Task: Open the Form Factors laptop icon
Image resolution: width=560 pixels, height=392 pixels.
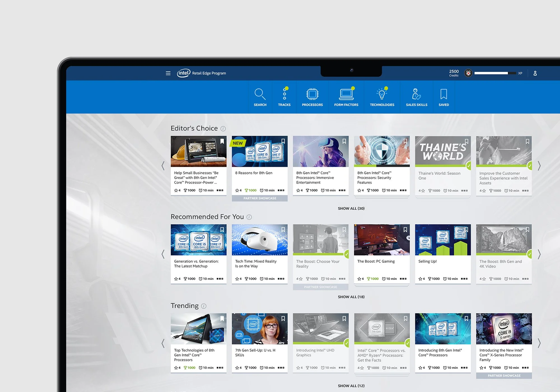Action: (346, 94)
